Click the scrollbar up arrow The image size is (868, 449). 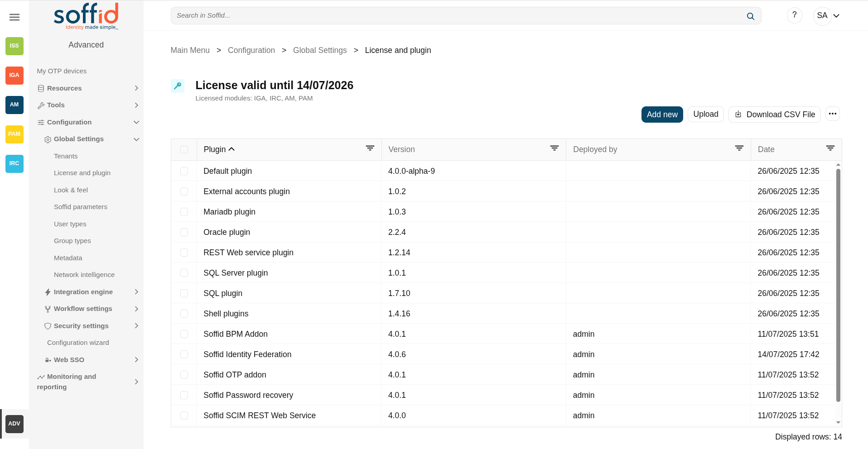coord(838,165)
